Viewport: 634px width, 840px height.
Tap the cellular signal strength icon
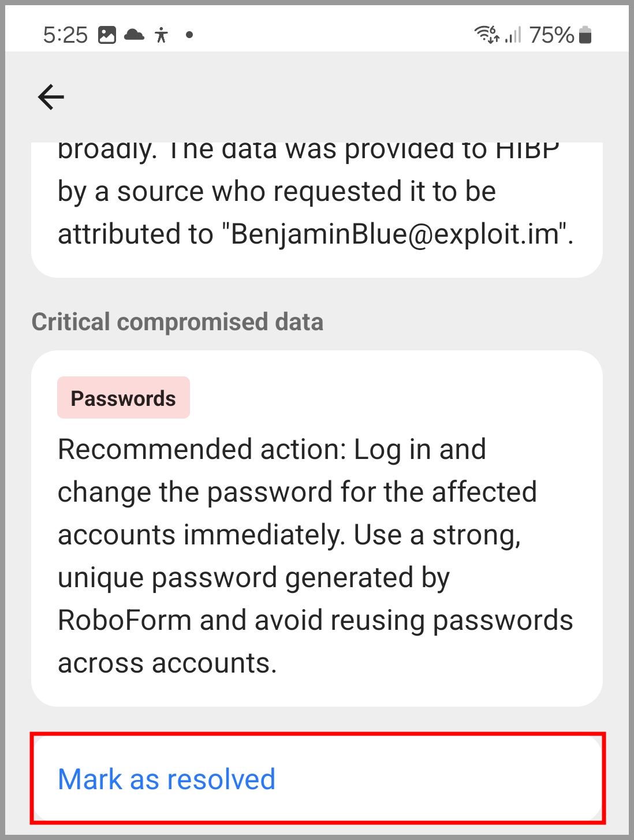coord(513,35)
